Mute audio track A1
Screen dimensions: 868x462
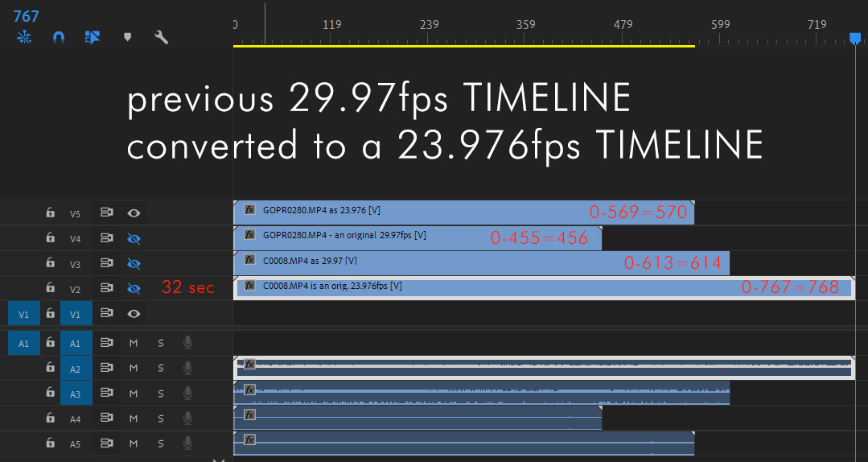pos(134,344)
